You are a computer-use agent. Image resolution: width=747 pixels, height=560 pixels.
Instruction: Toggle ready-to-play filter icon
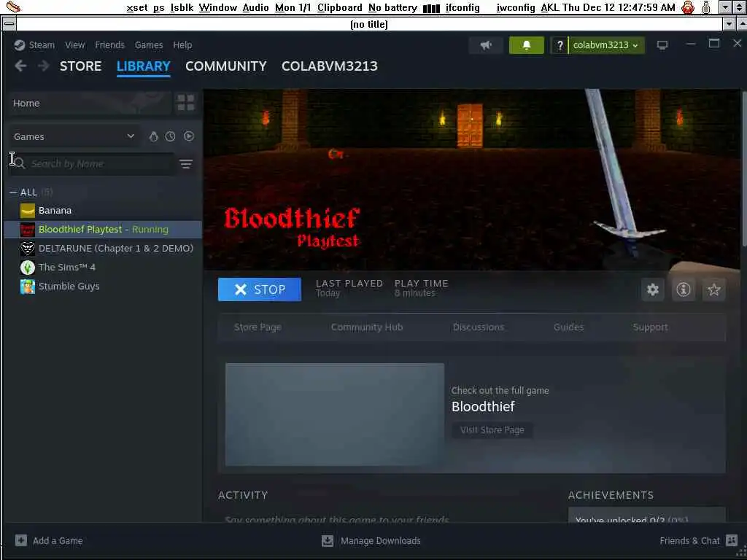pos(189,136)
